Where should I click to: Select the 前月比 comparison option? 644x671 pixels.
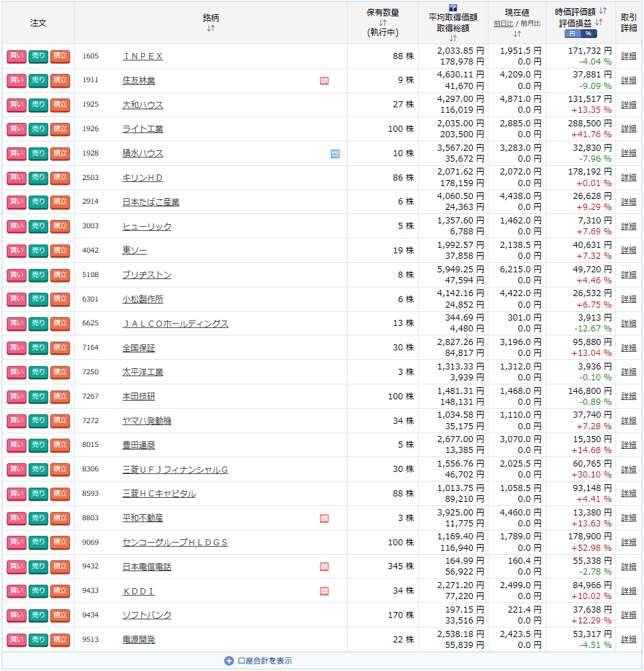click(531, 24)
